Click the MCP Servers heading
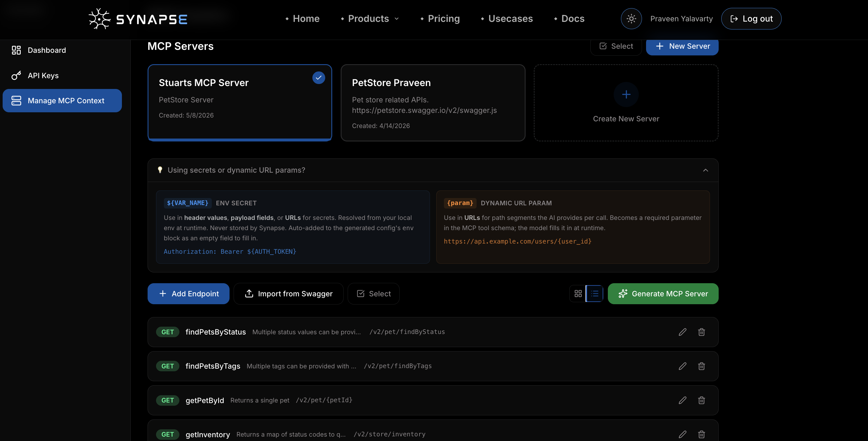The width and height of the screenshot is (868, 441). (180, 46)
